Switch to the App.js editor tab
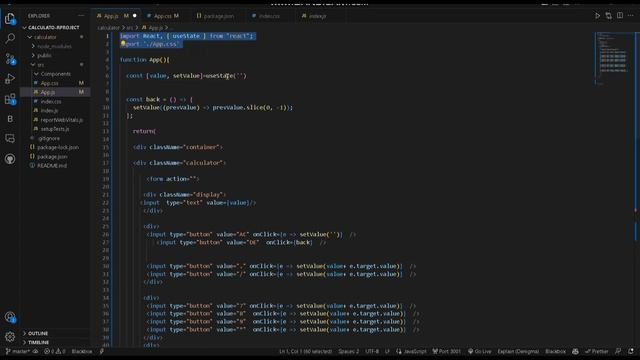The width and height of the screenshot is (640, 360). 116,16
